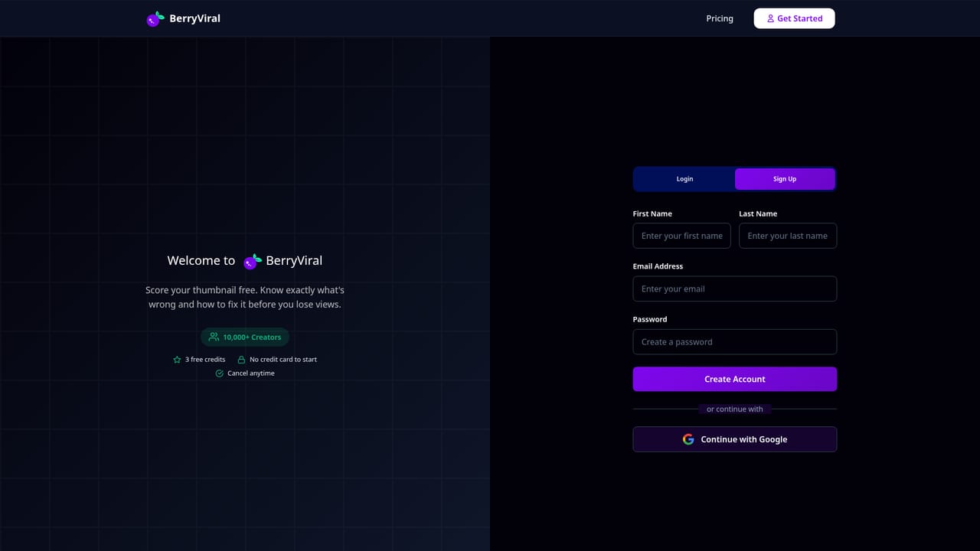Click the Password label
980x551 pixels.
click(x=650, y=319)
